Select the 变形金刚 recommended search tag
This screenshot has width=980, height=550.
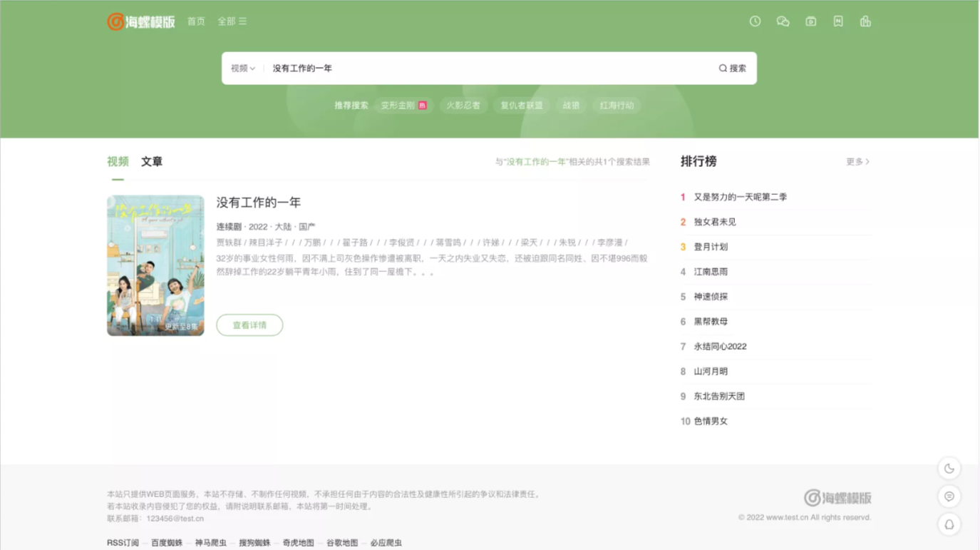tap(403, 106)
